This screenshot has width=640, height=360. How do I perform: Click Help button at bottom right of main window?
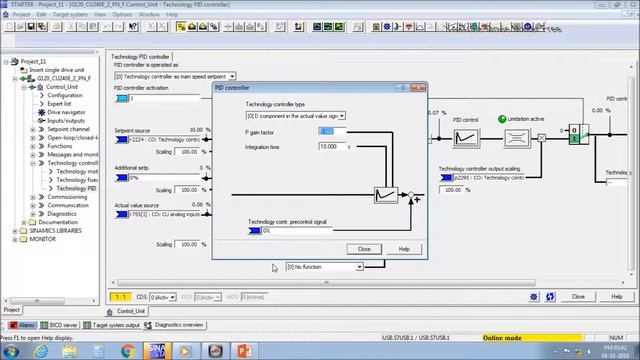(x=617, y=297)
